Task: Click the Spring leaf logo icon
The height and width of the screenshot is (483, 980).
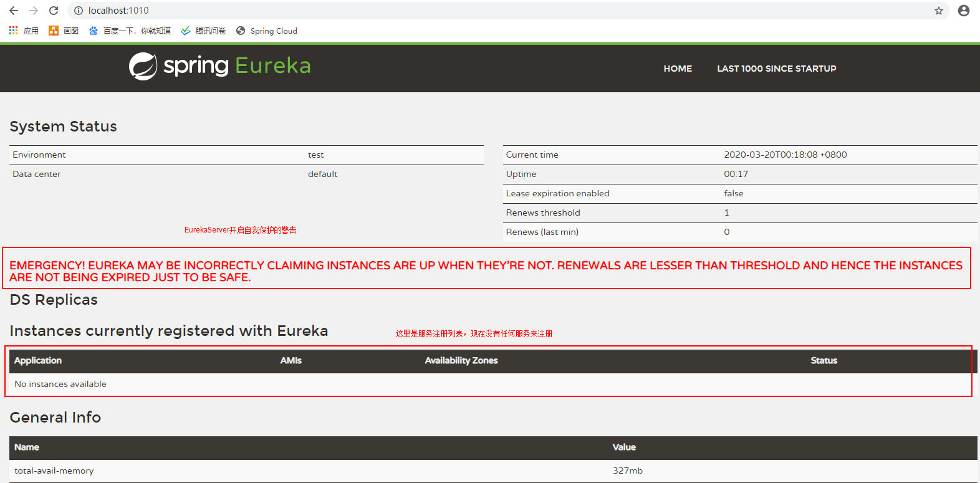Action: tap(143, 66)
